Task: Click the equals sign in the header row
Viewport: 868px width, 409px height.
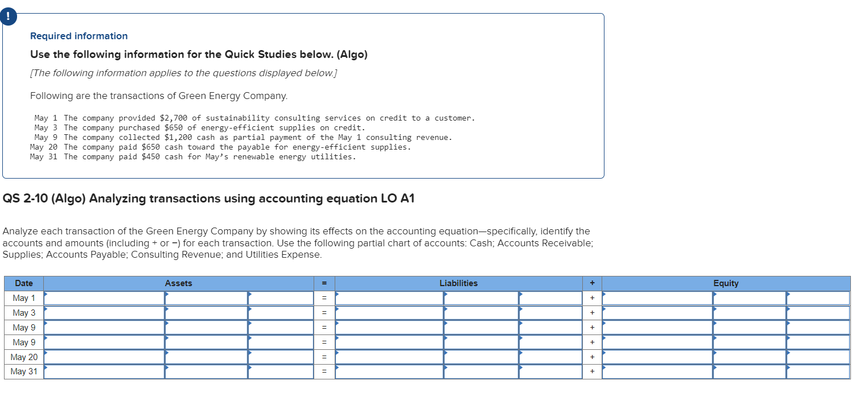Action: 324,283
